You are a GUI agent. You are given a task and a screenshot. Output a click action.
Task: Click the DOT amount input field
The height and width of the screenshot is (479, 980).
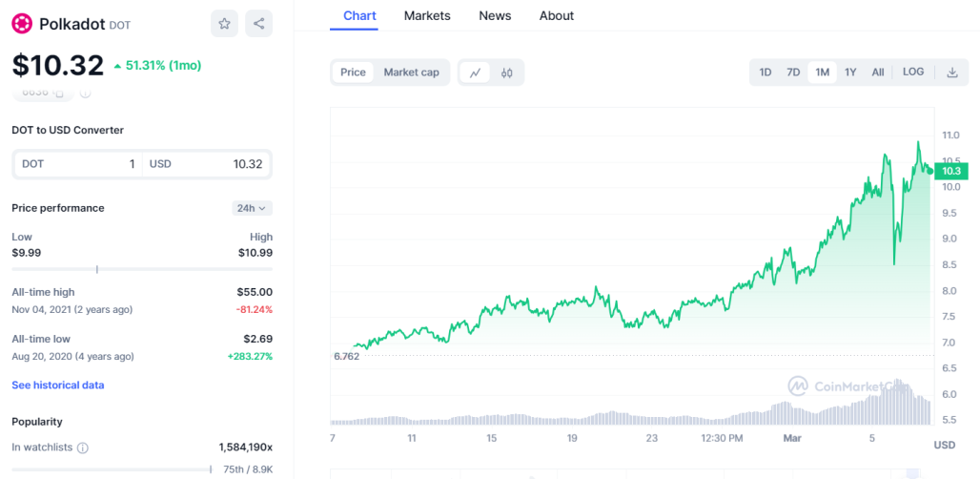click(78, 164)
